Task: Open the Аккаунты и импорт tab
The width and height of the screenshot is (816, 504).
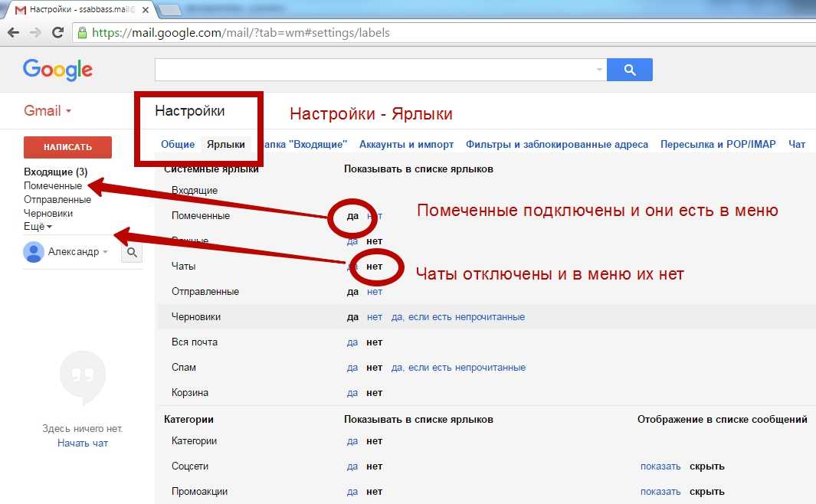Action: [x=406, y=144]
